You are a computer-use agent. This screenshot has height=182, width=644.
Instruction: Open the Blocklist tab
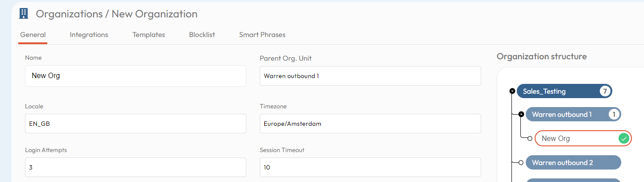pos(202,35)
